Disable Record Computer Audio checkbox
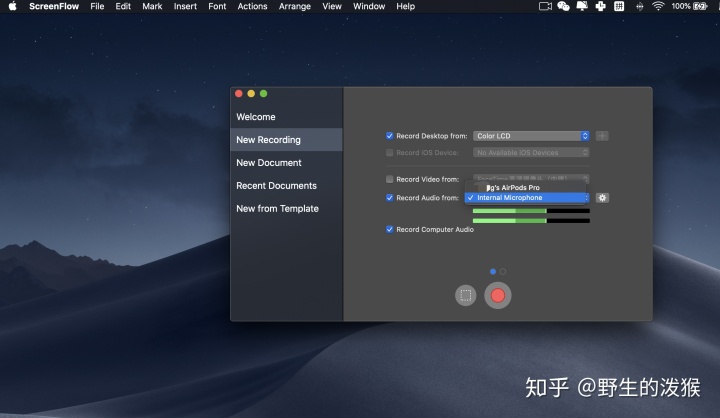Viewport: 720px width, 418px height. click(389, 229)
